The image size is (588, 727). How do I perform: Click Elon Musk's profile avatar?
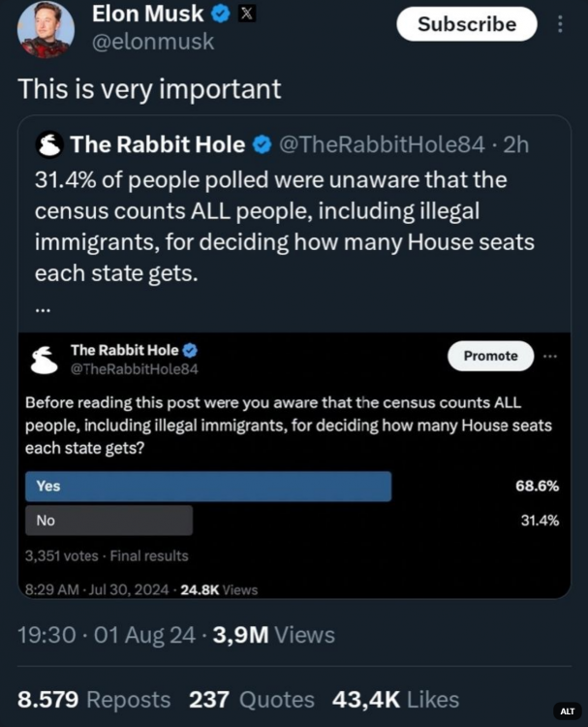tap(46, 28)
